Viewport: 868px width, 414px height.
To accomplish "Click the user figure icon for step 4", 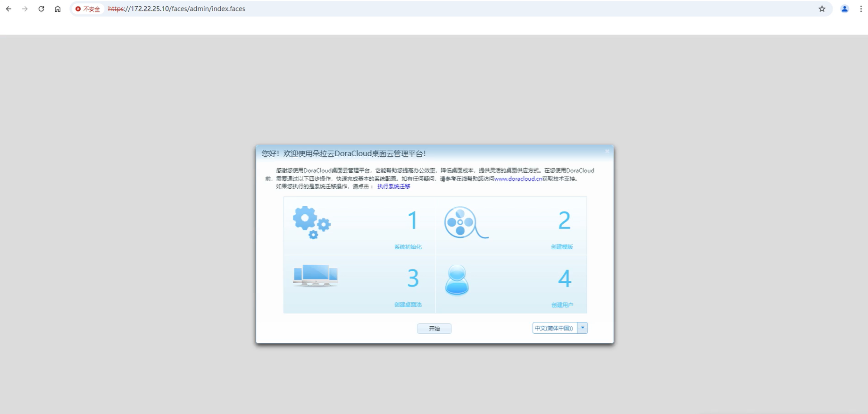I will pyautogui.click(x=457, y=279).
